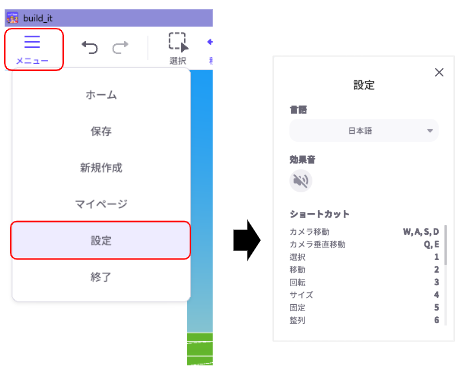Click the 整列 shortcut row
The width and height of the screenshot is (466, 370).
tap(364, 320)
